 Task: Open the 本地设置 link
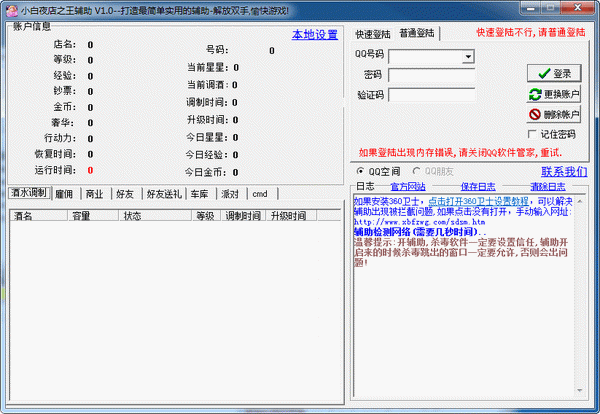click(x=315, y=35)
